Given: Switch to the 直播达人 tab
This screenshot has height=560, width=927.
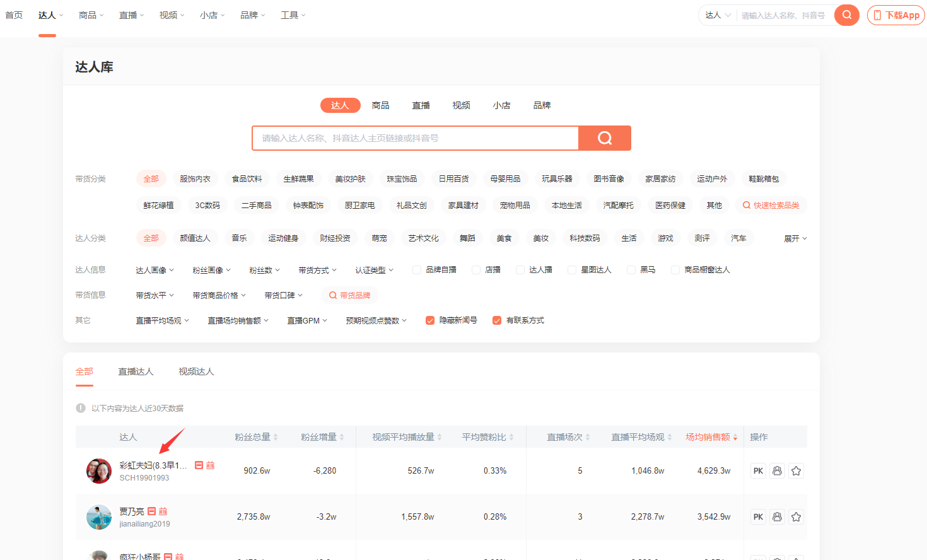Looking at the screenshot, I should (136, 371).
